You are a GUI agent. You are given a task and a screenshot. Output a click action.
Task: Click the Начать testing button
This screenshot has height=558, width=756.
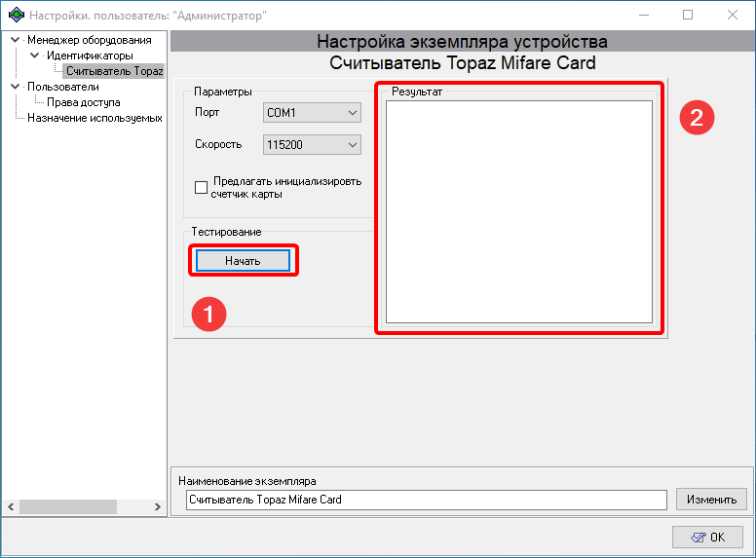point(243,261)
